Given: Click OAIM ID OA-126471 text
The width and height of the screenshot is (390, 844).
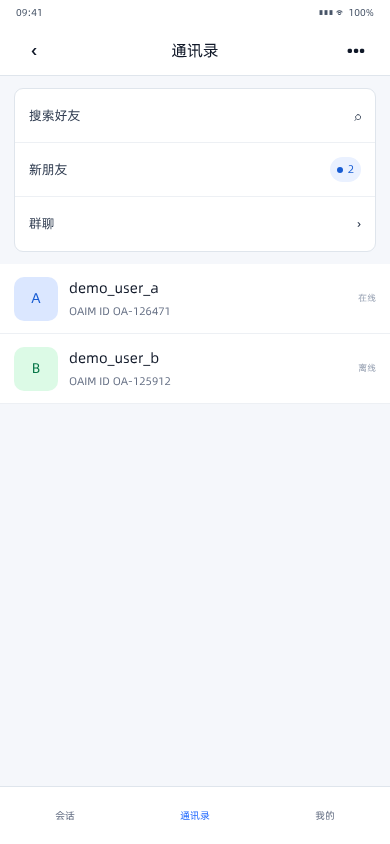Looking at the screenshot, I should pos(119,311).
